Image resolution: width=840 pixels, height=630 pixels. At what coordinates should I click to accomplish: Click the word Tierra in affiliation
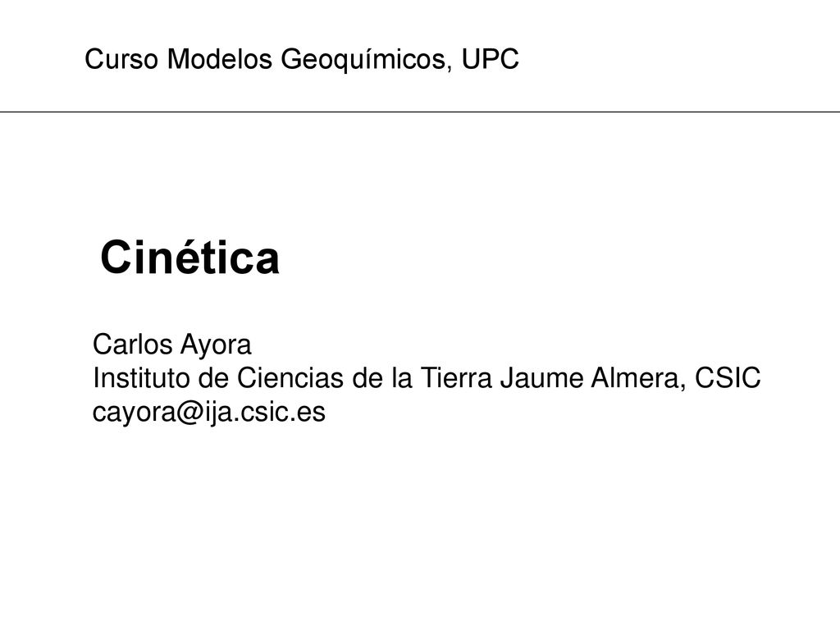pyautogui.click(x=456, y=377)
